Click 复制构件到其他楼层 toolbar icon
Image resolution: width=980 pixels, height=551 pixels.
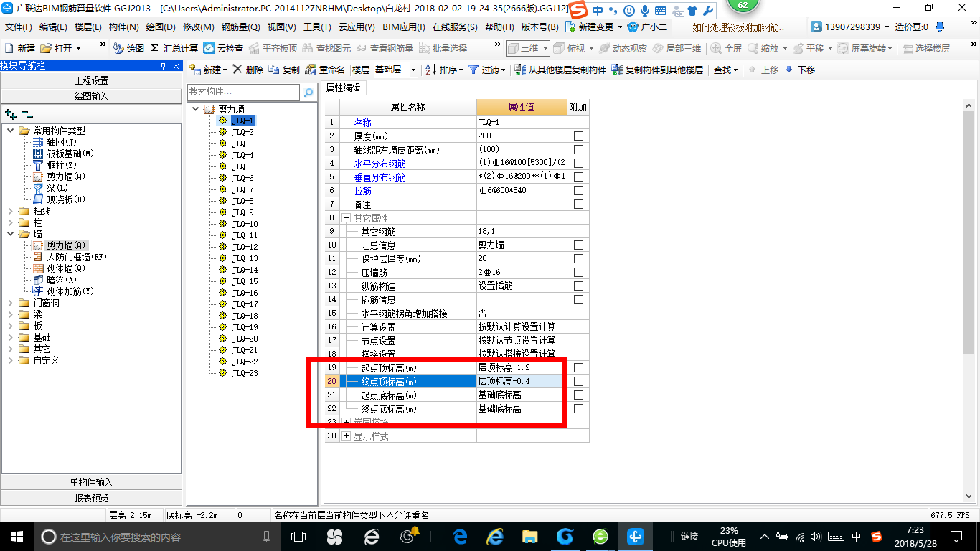click(x=617, y=70)
